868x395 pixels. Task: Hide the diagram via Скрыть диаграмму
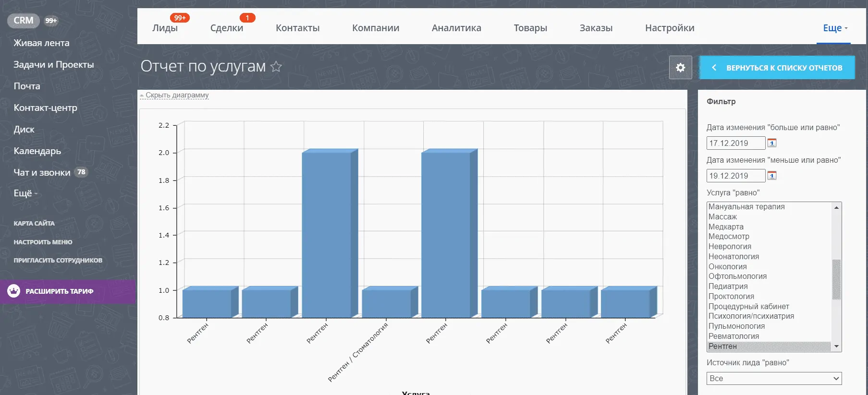(176, 95)
